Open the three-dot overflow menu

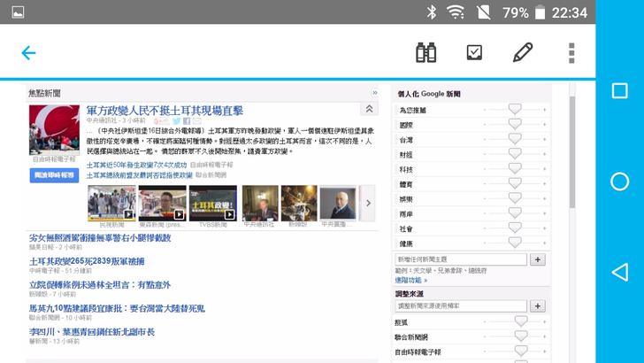point(571,53)
